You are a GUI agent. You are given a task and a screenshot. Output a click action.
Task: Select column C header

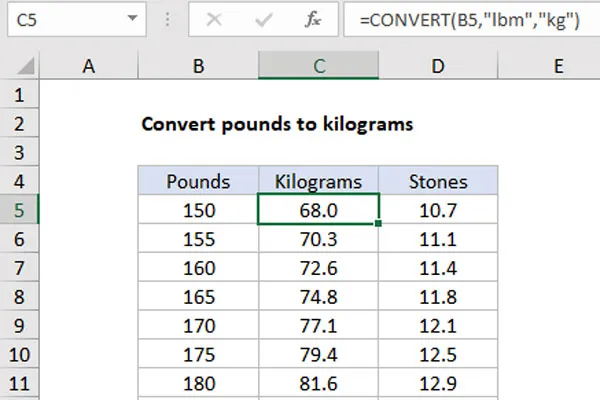(x=319, y=65)
